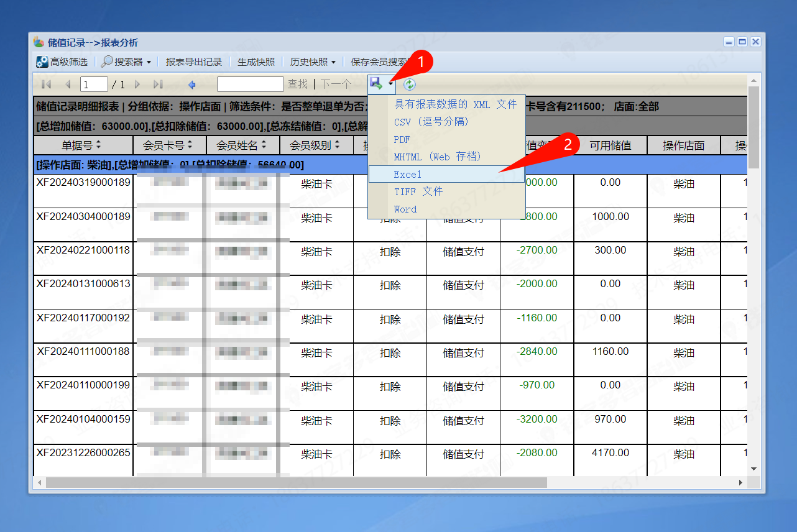
Task: Select receipt XF20240319000189
Action: pyautogui.click(x=83, y=183)
